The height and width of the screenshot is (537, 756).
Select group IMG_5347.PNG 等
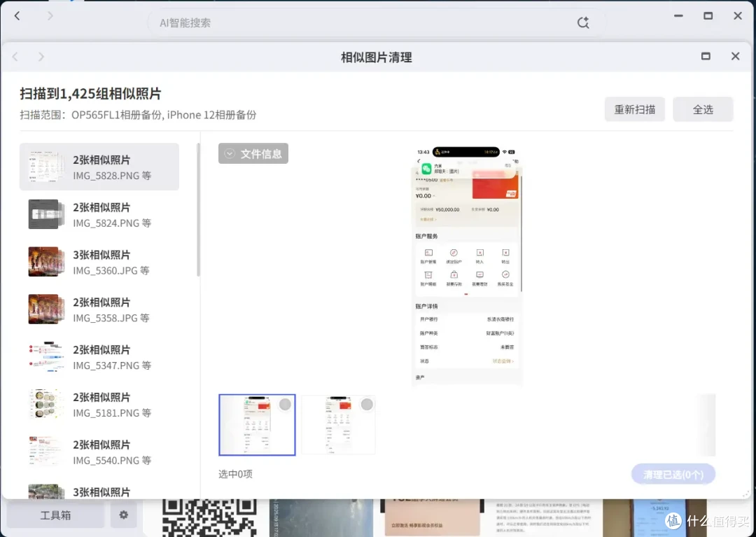99,356
